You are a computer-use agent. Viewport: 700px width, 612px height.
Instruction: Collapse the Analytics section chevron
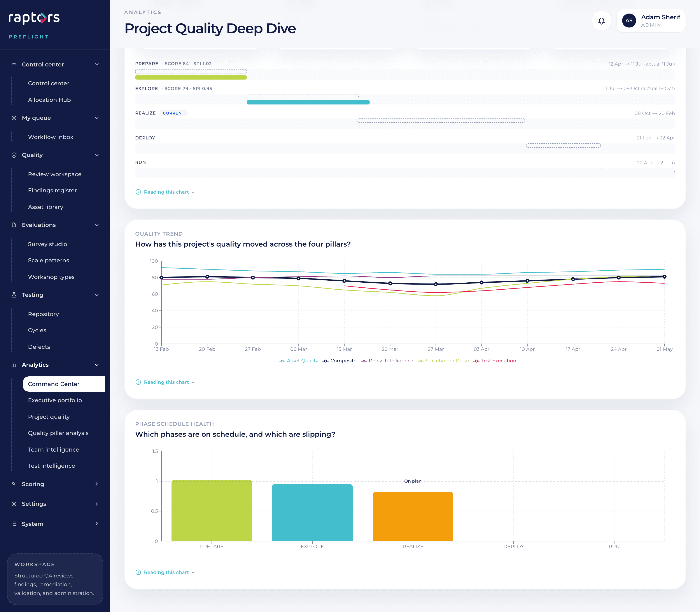(x=97, y=365)
